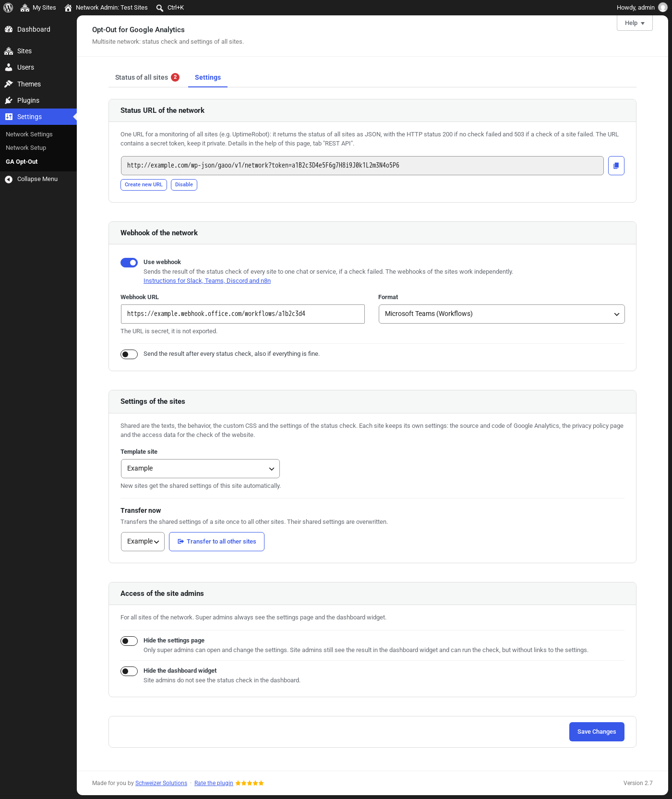The image size is (672, 799).
Task: Click the Dashboard gauge icon
Action: (x=9, y=29)
